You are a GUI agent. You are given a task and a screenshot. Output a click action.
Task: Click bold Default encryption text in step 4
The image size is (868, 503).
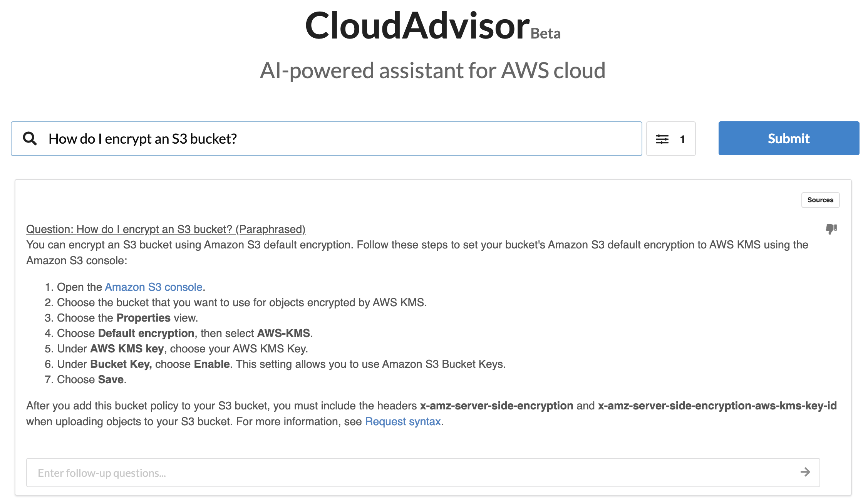[146, 333]
